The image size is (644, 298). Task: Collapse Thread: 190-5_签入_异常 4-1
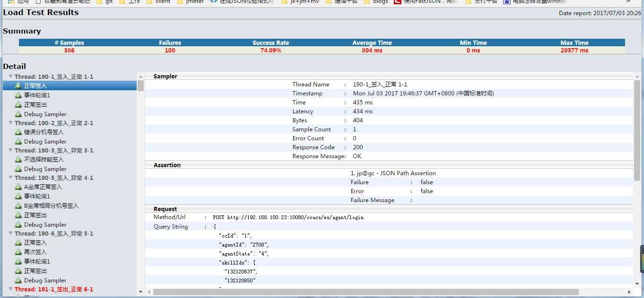click(x=11, y=177)
